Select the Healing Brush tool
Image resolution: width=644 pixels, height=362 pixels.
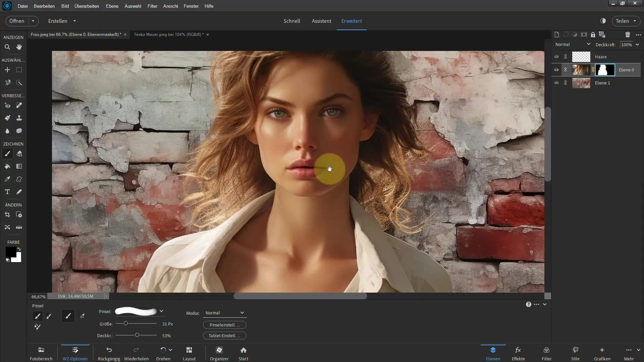(18, 105)
